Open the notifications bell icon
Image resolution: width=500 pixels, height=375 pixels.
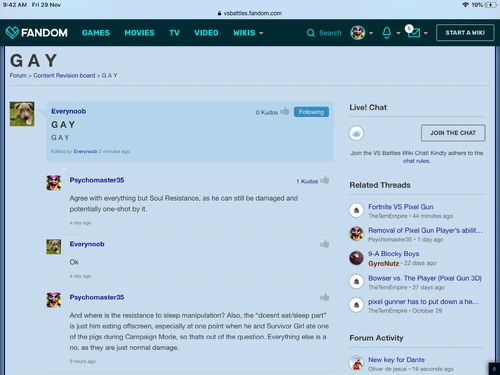click(x=387, y=33)
